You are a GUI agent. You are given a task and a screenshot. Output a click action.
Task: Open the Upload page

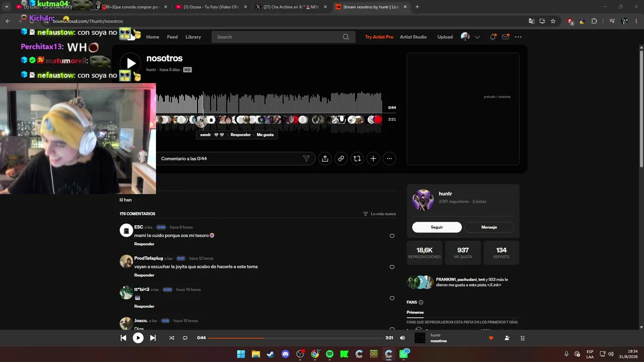tap(445, 37)
